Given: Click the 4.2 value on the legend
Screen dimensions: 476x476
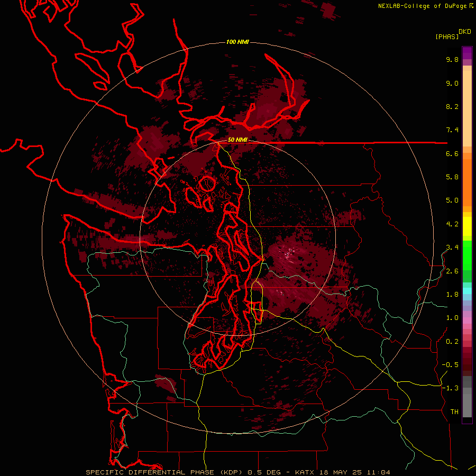Looking at the screenshot, I should click(x=452, y=224).
